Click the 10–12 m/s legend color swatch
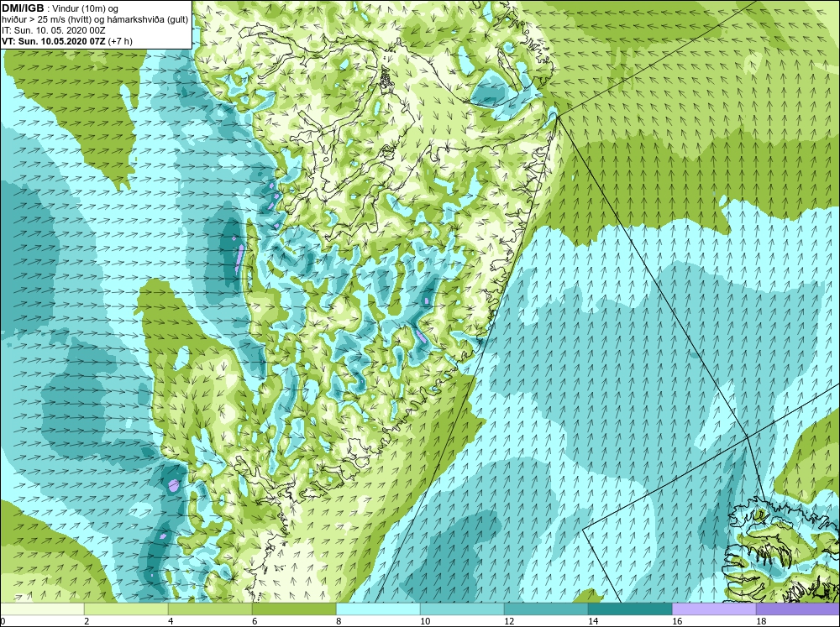The height and width of the screenshot is (627, 840). click(462, 609)
